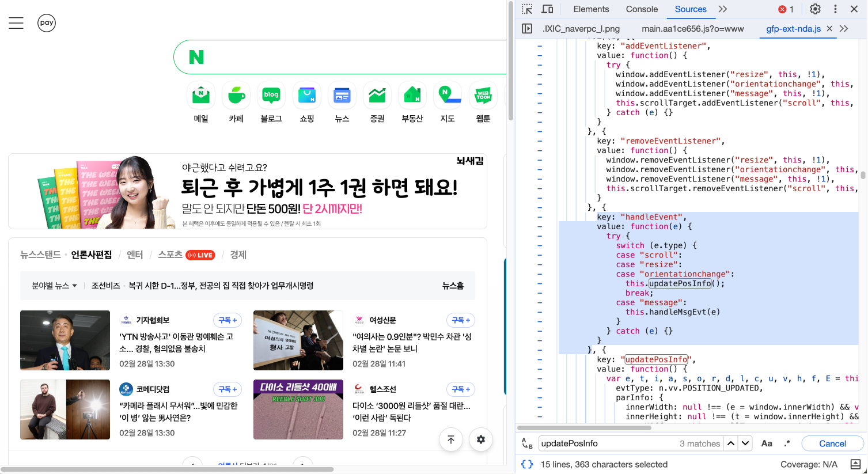The height and width of the screenshot is (474, 868).
Task: Click the page vertical scrollbar thumb
Action: [510, 60]
